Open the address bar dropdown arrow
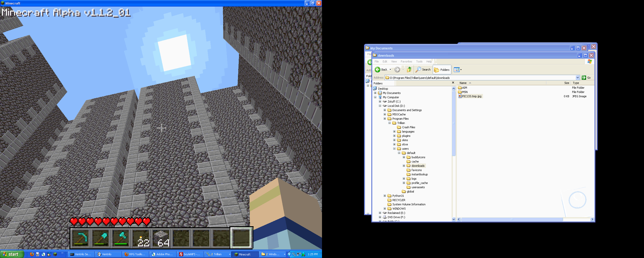Image resolution: width=644 pixels, height=258 pixels. tap(578, 78)
